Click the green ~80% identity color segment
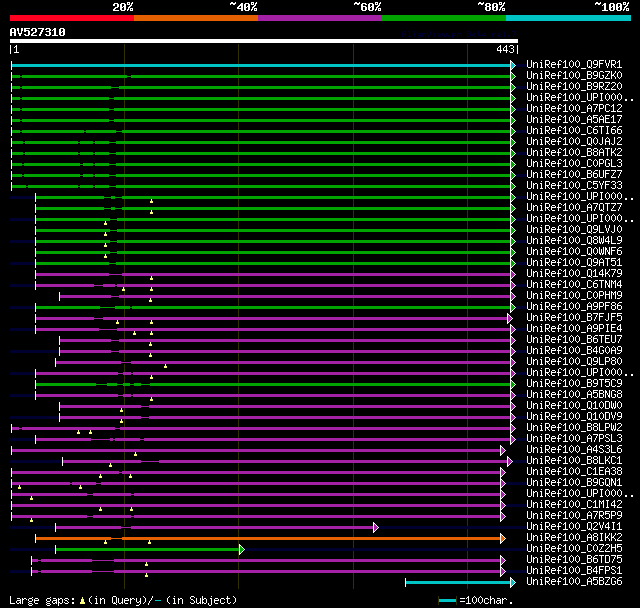Viewport: 640px width, 608px height. coord(444,18)
